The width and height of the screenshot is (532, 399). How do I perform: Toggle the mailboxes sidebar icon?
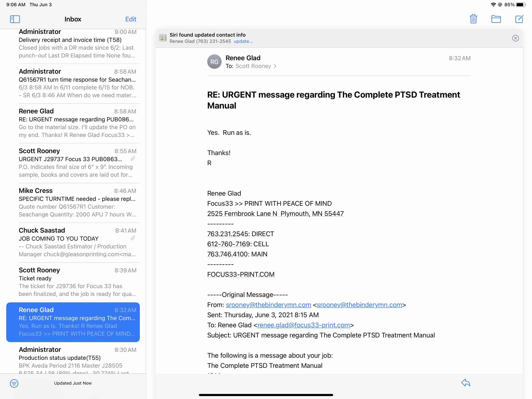click(15, 19)
